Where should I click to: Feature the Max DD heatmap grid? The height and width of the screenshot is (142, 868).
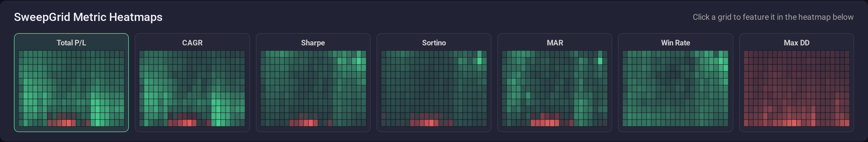pos(796,83)
